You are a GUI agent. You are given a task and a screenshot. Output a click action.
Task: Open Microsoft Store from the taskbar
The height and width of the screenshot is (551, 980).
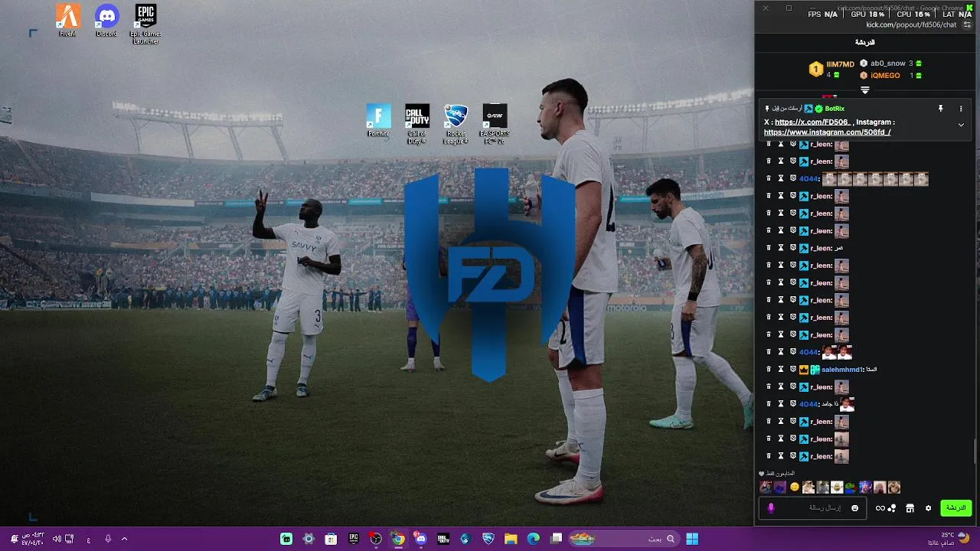331,539
